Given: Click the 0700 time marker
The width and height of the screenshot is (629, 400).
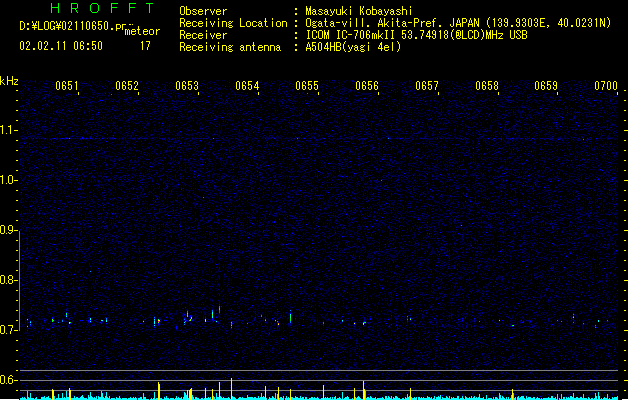Looking at the screenshot, I should tap(606, 86).
